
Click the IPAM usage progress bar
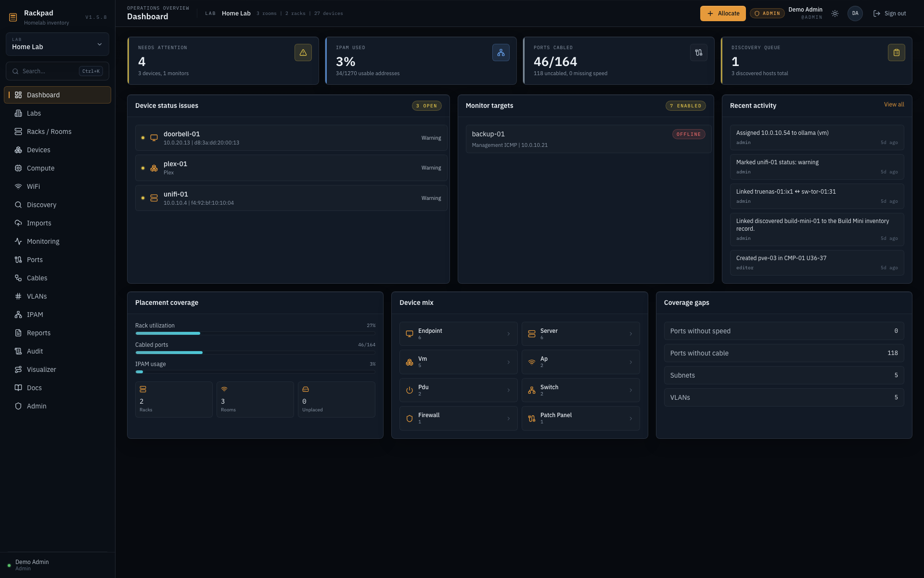click(x=255, y=372)
